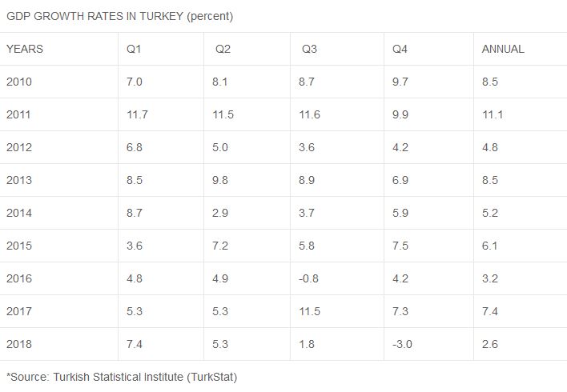Click the 2016 Q3 value -0.8
This screenshot has height=392, width=567.
click(308, 278)
